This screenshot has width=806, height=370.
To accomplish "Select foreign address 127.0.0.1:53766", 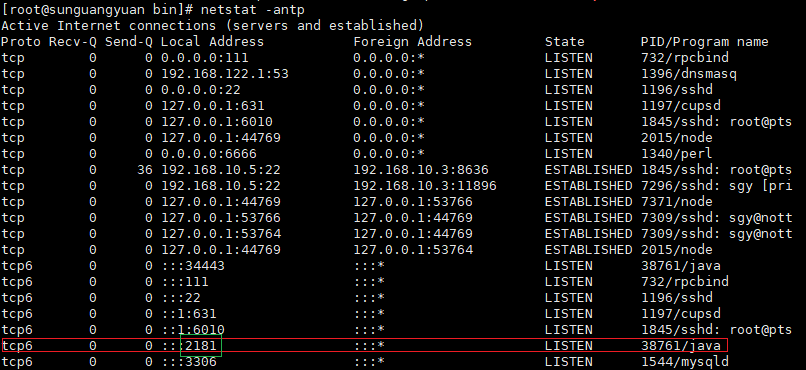I will 413,201.
